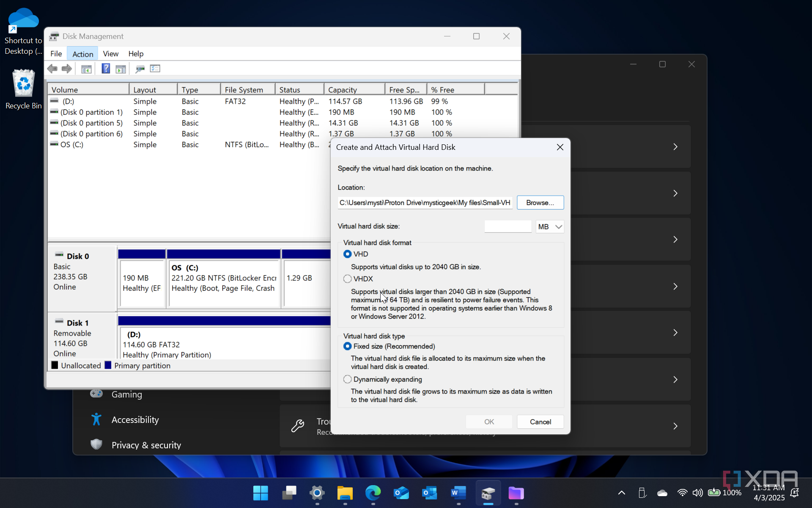The width and height of the screenshot is (812, 508).
Task: Select Fixed size (Recommended) option
Action: (x=348, y=346)
